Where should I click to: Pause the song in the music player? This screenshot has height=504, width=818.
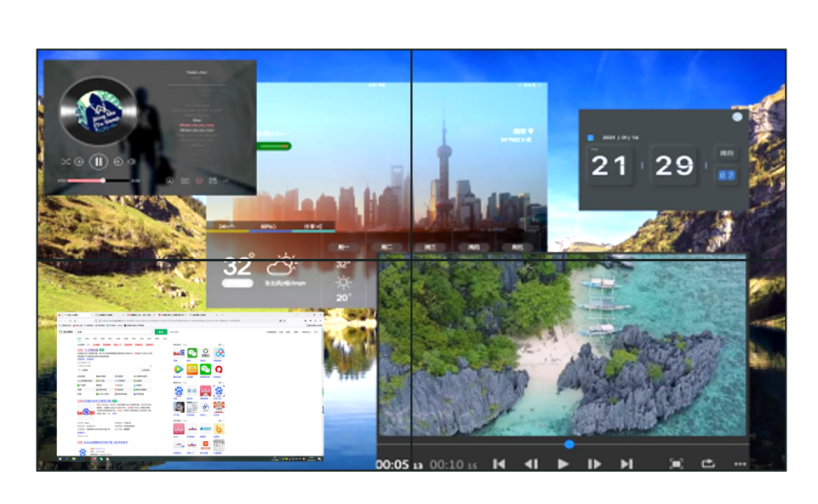99,161
